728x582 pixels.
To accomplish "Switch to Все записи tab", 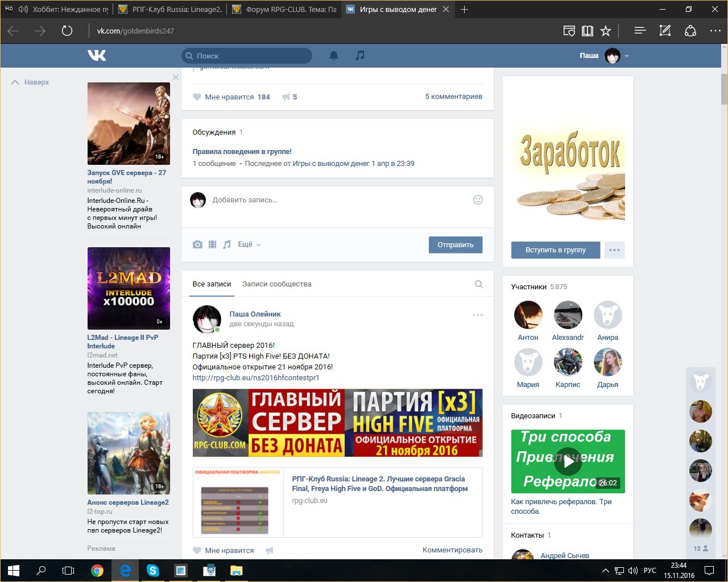I will pyautogui.click(x=212, y=284).
